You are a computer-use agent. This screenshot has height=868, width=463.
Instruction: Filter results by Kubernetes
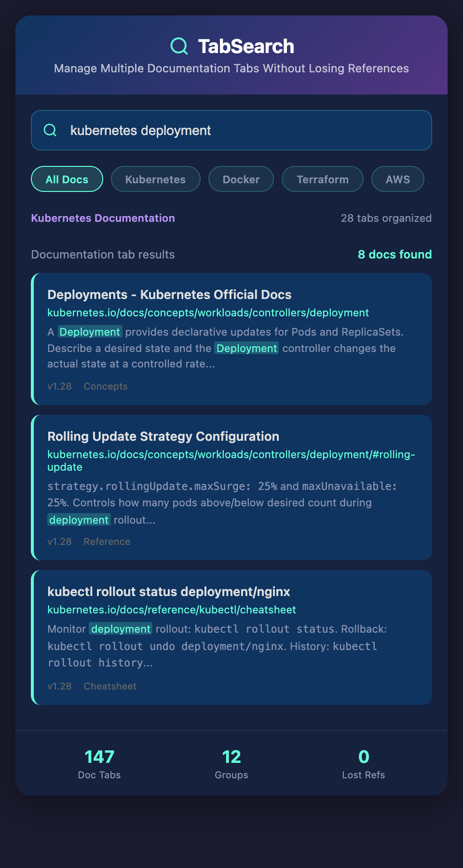(x=155, y=179)
